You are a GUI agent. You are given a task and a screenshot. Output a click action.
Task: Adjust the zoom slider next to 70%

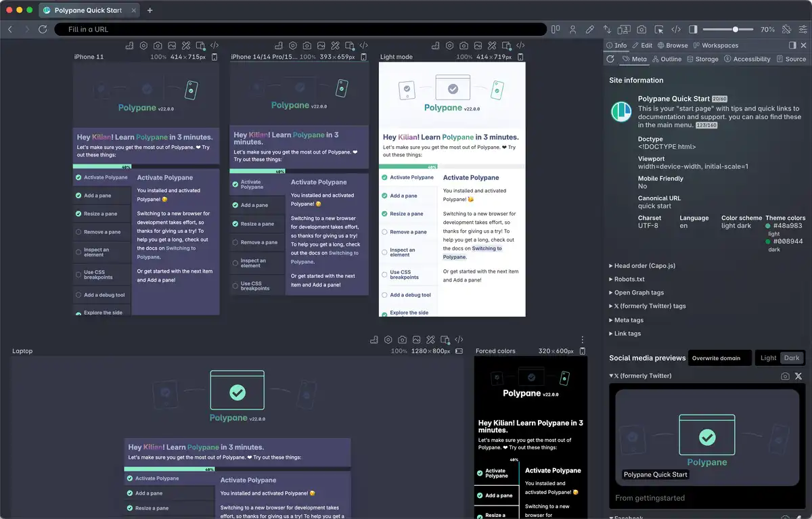click(735, 30)
